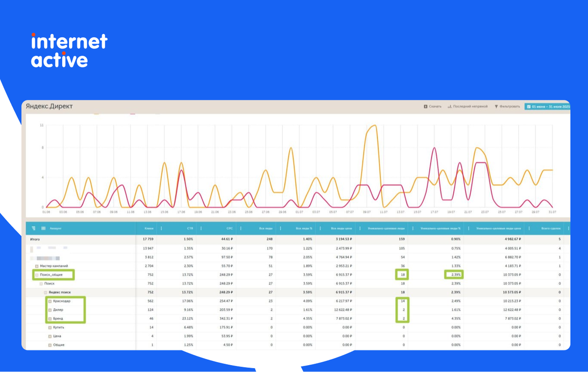
Task: Open the column menu dots after Уникально-целевые лиды цена
Action: click(528, 228)
